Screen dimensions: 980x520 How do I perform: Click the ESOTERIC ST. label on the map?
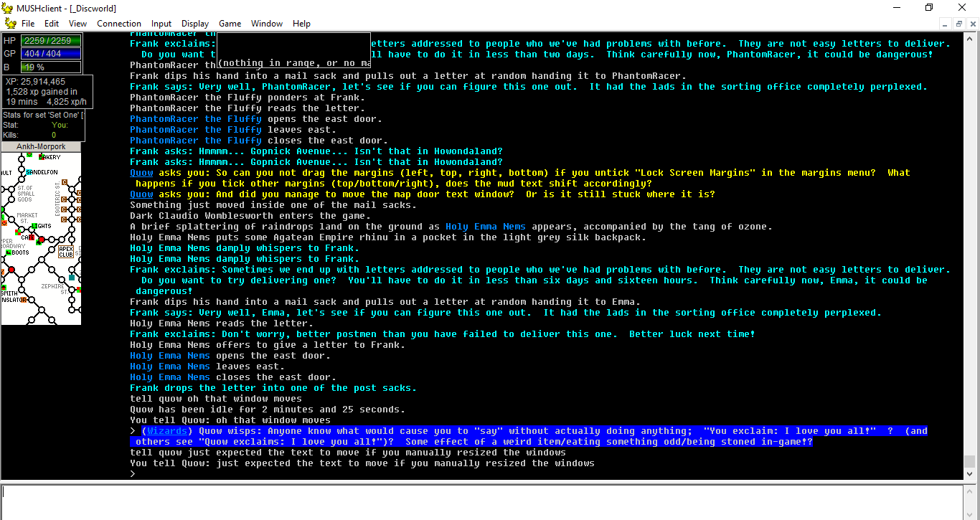click(56, 199)
